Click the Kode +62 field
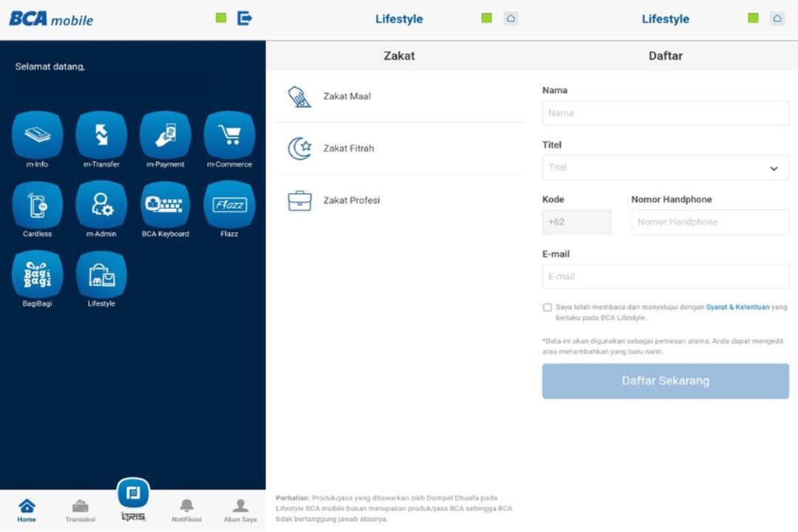 coord(576,222)
